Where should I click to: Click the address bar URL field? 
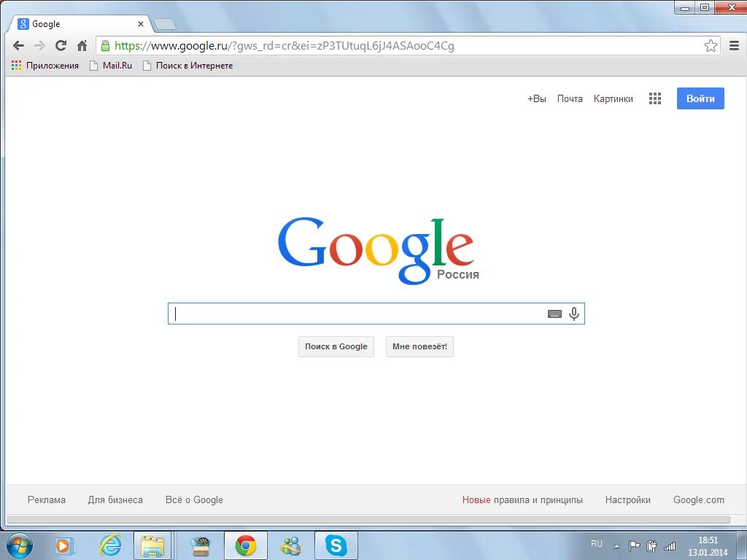[x=407, y=46]
